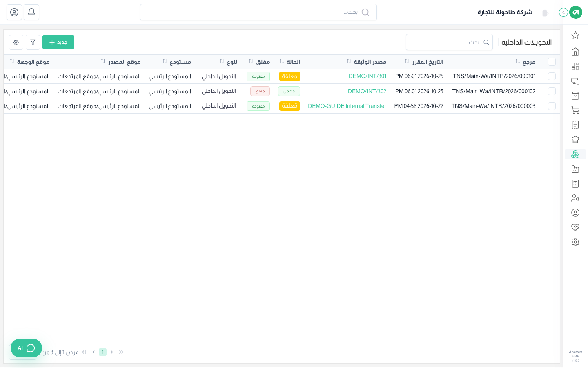The width and height of the screenshot is (588, 368).
Task: Click the مغلق badge in the closed column
Action: pyautogui.click(x=260, y=91)
